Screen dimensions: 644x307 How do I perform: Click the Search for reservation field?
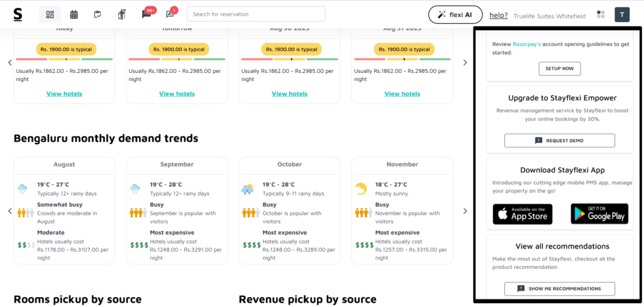(x=256, y=14)
